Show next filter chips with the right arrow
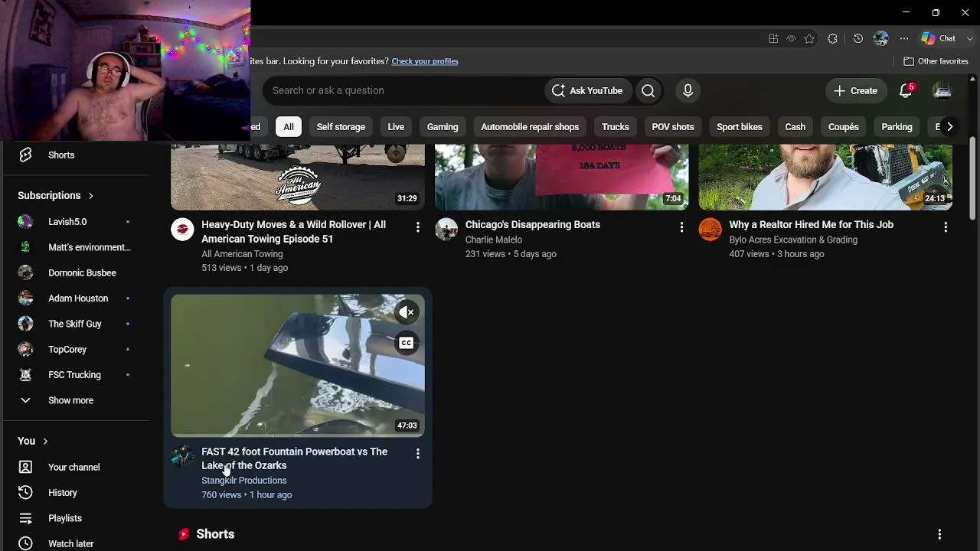 949,127
